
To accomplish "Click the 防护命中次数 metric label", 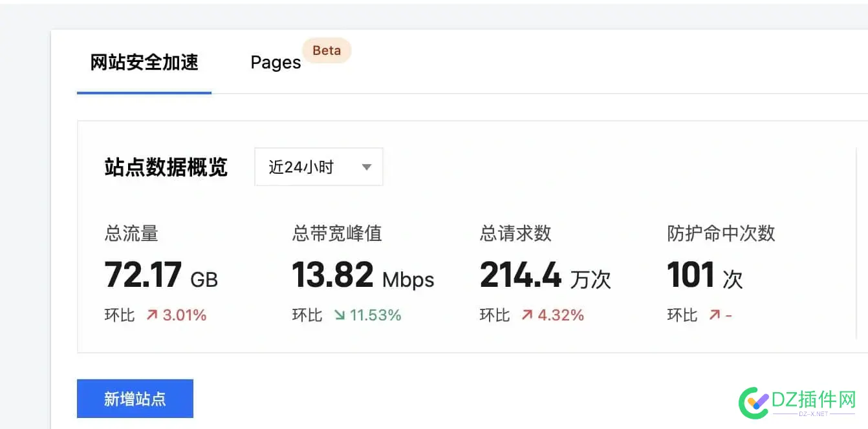I will tap(721, 233).
